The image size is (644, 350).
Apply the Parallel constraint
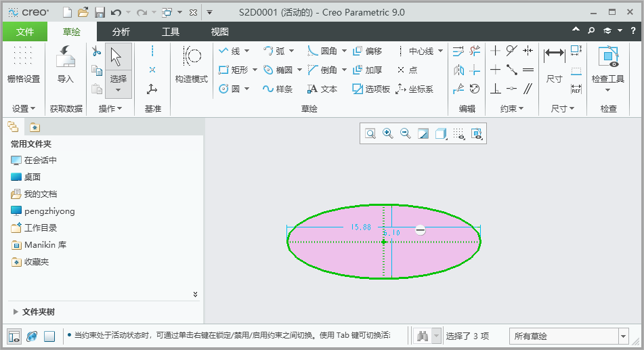[x=528, y=89]
